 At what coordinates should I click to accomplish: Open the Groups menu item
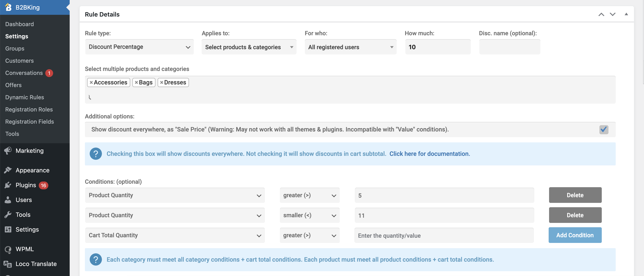[15, 48]
